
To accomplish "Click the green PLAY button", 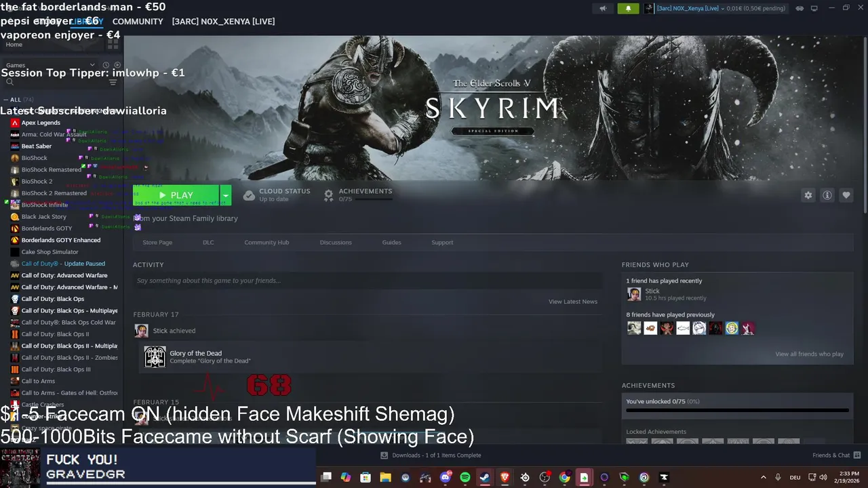I will (x=176, y=195).
